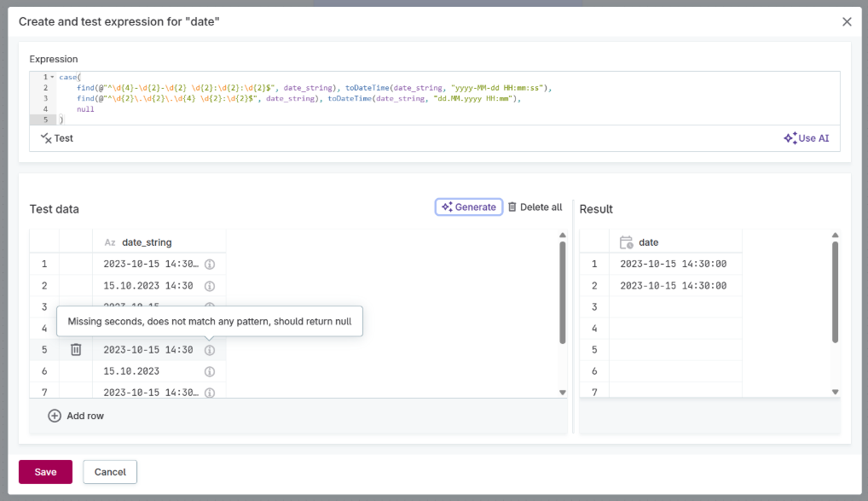868x501 pixels.
Task: Run the Test action below the expression editor
Action: (x=56, y=137)
